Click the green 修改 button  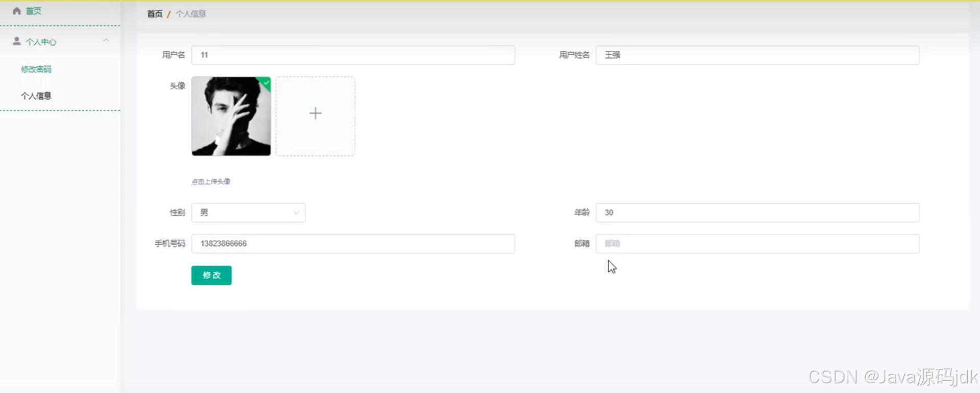click(211, 275)
